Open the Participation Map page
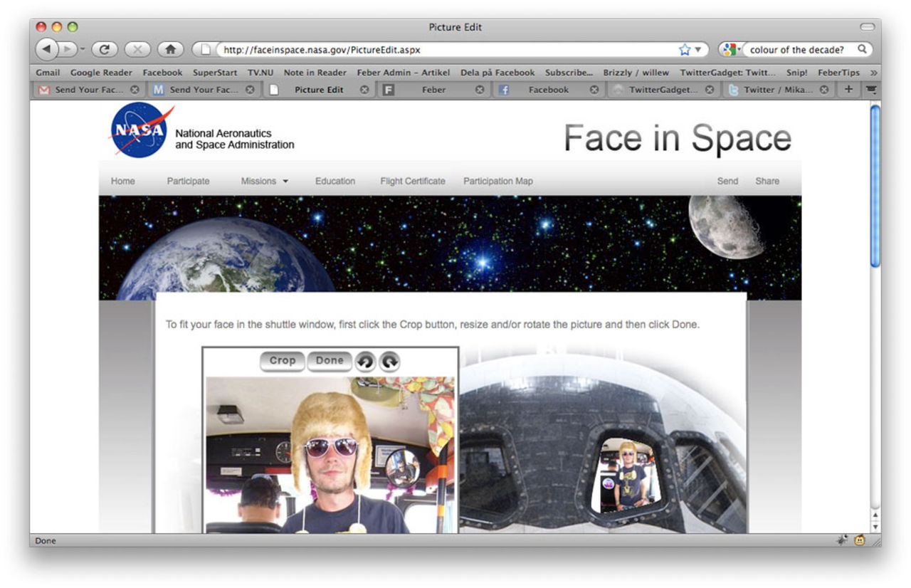911x588 pixels. pyautogui.click(x=498, y=182)
